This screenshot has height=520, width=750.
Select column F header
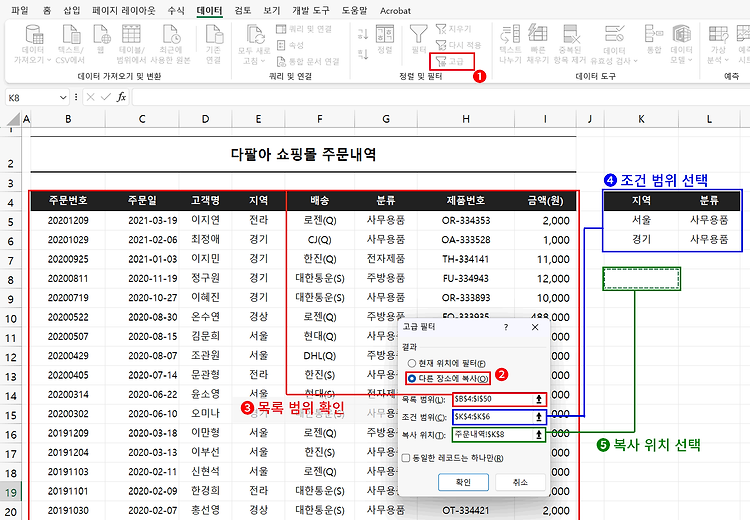point(319,119)
